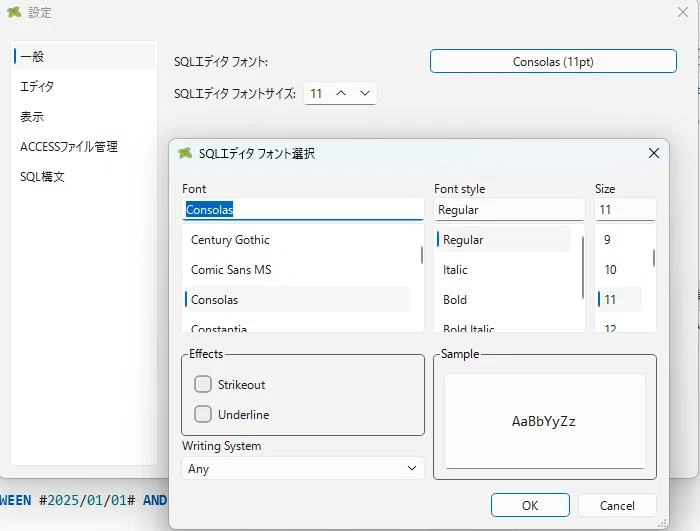The height and width of the screenshot is (531, 700).
Task: Click the dialog resize grip corner
Action: click(x=662, y=523)
